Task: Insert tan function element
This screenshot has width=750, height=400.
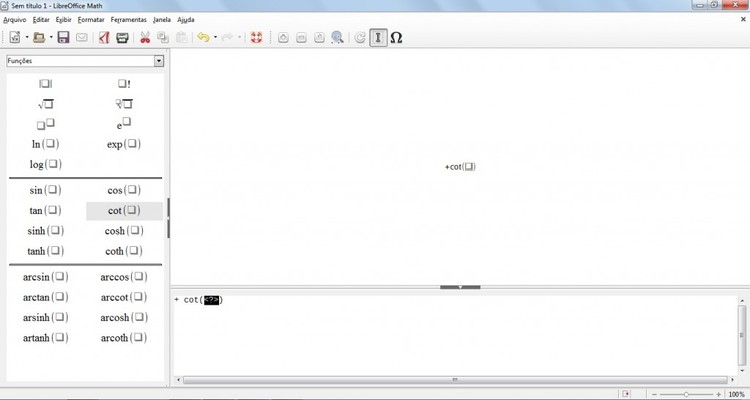Action: point(45,210)
